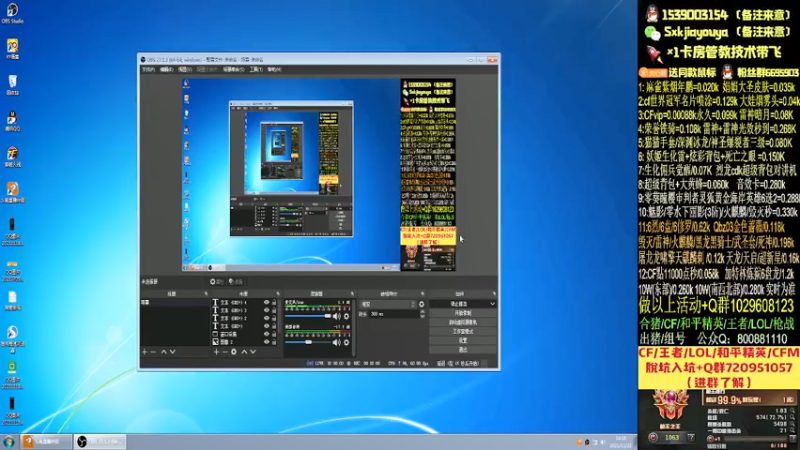This screenshot has width=800, height=450.
Task: Remove selected scene with minus icon
Action: click(x=154, y=352)
